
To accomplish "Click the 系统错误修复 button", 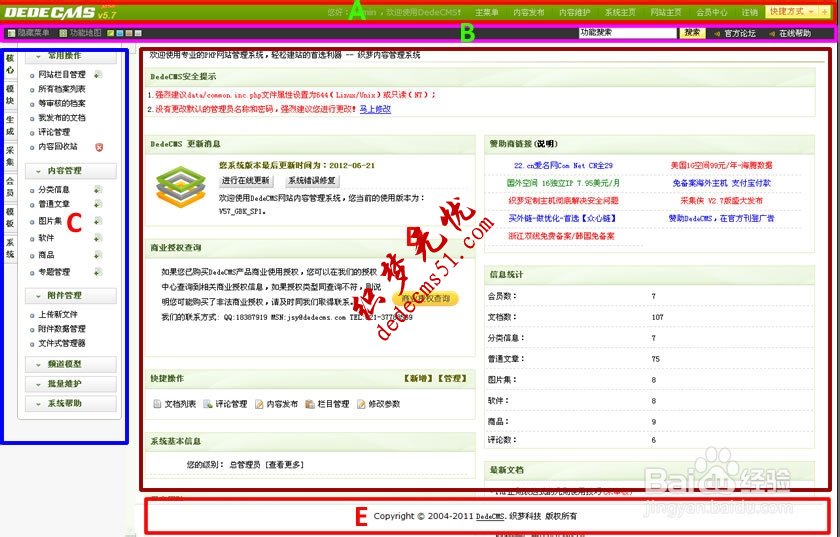I will pyautogui.click(x=312, y=181).
